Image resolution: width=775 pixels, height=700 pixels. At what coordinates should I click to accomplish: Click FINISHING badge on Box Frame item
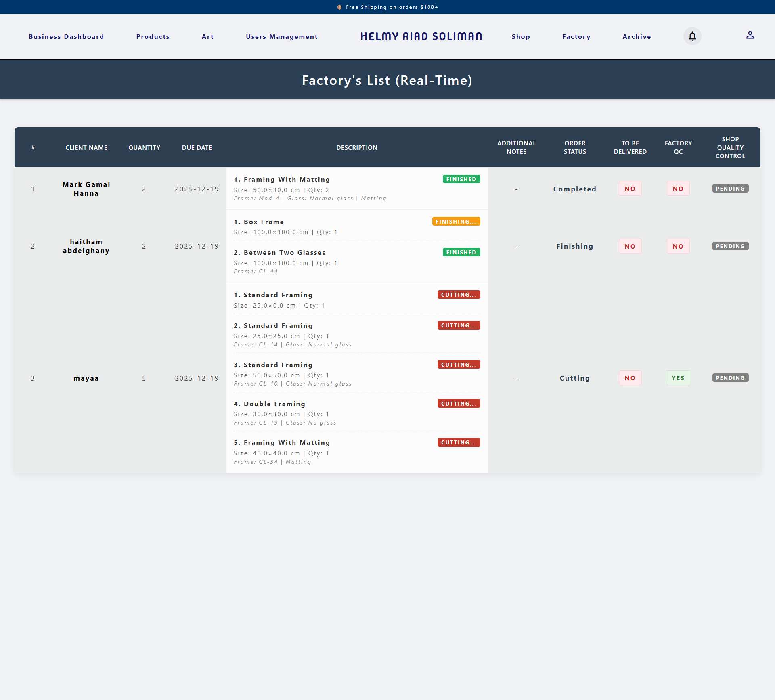click(x=456, y=222)
